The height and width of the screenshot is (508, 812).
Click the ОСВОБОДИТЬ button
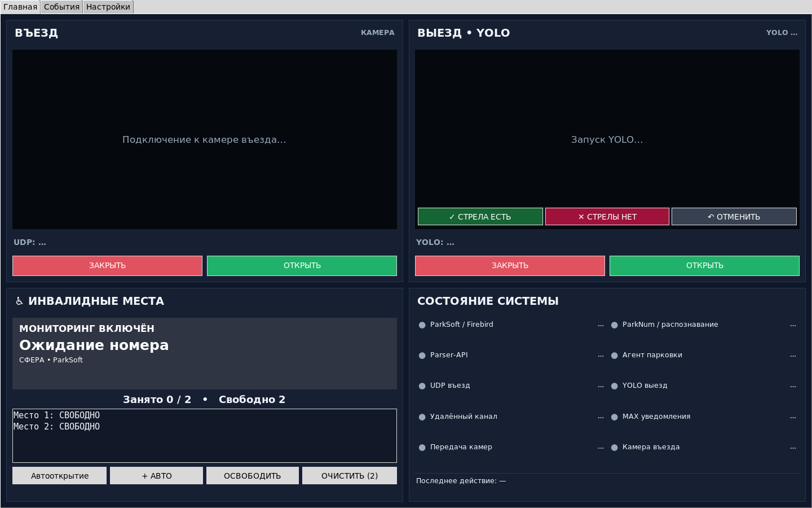(253, 476)
